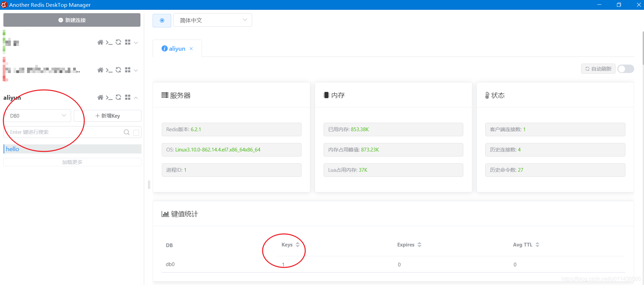Click the history connections (历史连接数) field
The image size is (644, 285).
[x=555, y=150]
